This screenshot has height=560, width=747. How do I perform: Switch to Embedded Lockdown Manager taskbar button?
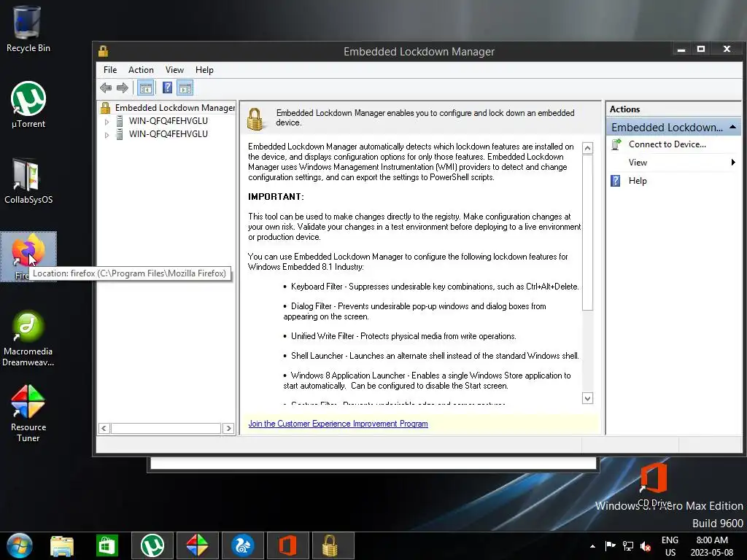333,545
